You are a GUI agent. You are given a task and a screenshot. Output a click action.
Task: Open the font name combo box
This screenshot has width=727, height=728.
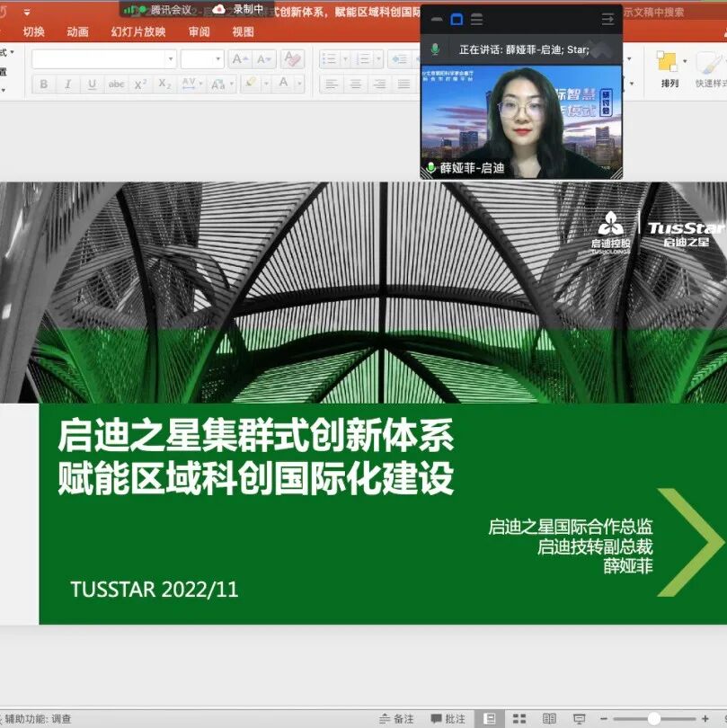[x=104, y=59]
